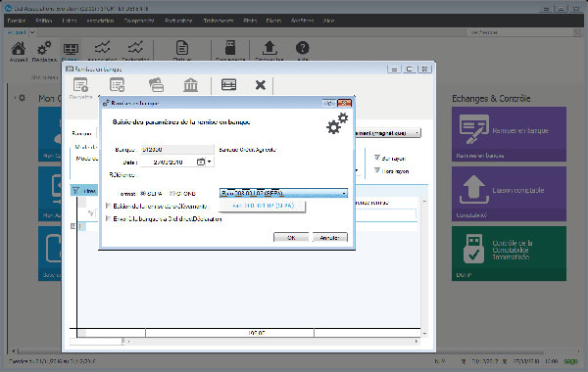Image resolution: width=588 pixels, height=372 pixels.
Task: Select the Bureau monitor icon in main toolbar
Action: click(x=71, y=49)
